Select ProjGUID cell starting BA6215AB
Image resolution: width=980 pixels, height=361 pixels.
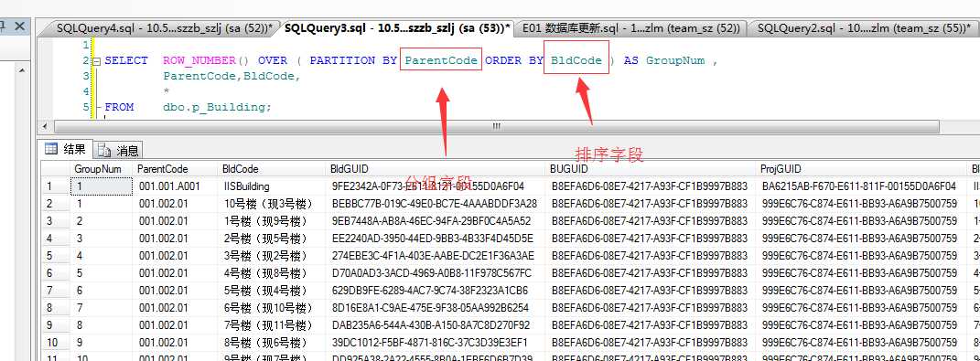(x=862, y=186)
